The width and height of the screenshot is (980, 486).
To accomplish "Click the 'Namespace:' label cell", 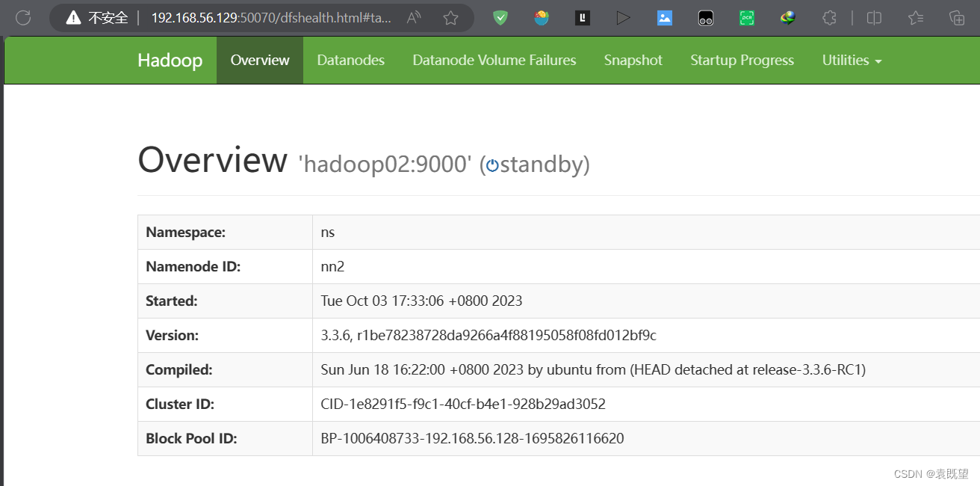I will click(x=225, y=233).
